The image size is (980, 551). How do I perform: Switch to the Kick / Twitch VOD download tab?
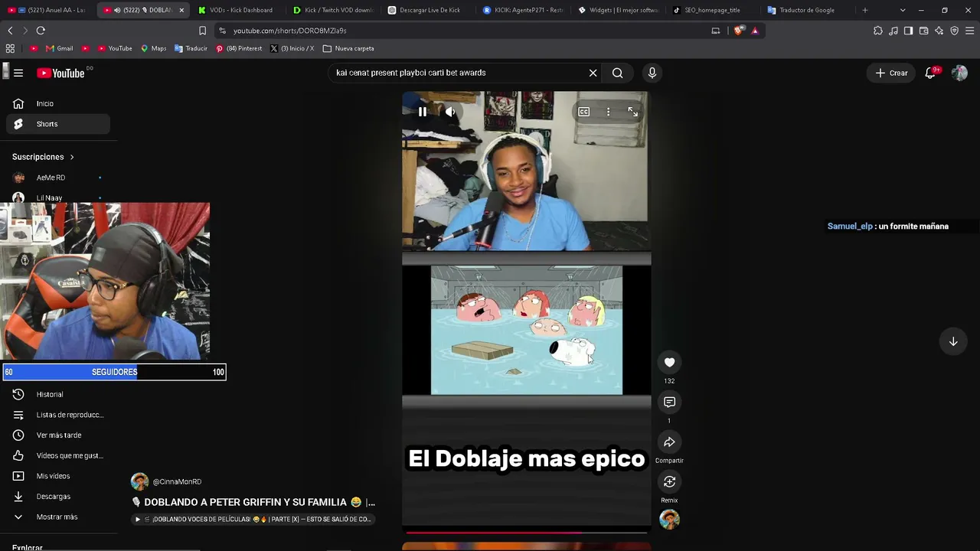[333, 10]
